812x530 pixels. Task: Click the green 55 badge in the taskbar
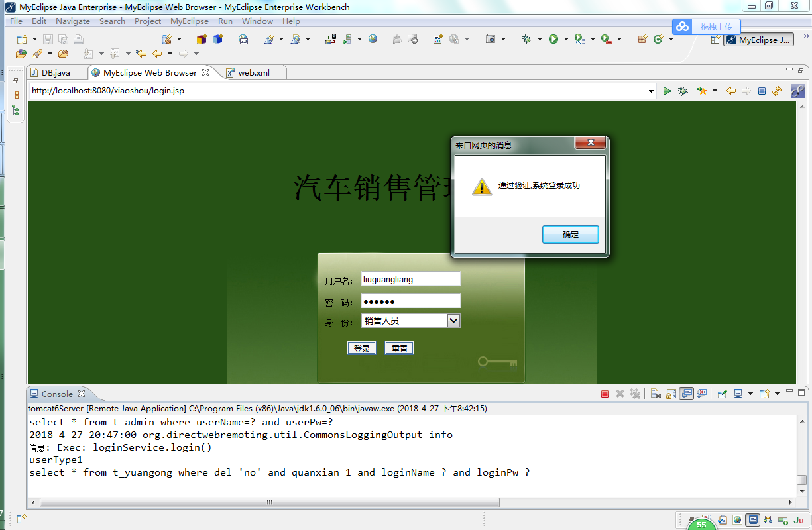pyautogui.click(x=701, y=524)
